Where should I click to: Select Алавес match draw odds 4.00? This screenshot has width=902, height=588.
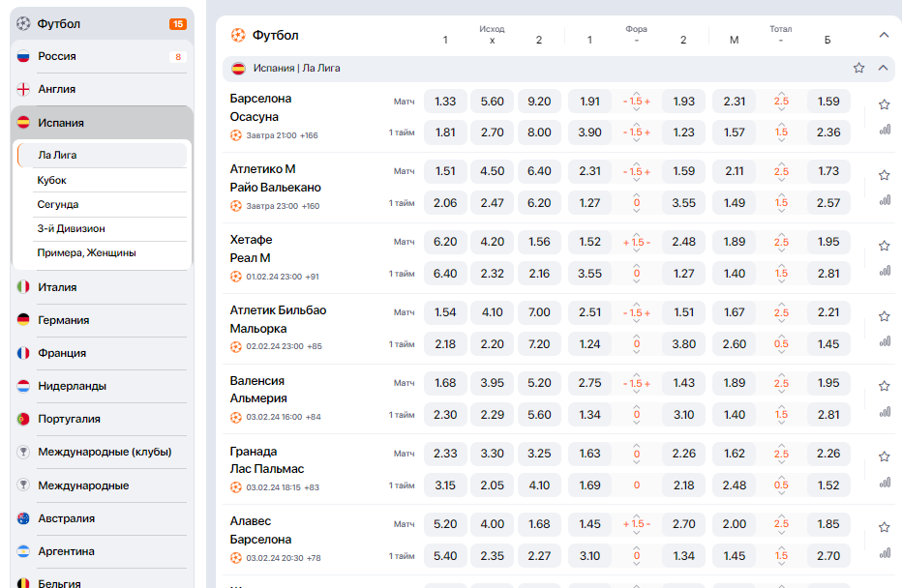tap(493, 524)
